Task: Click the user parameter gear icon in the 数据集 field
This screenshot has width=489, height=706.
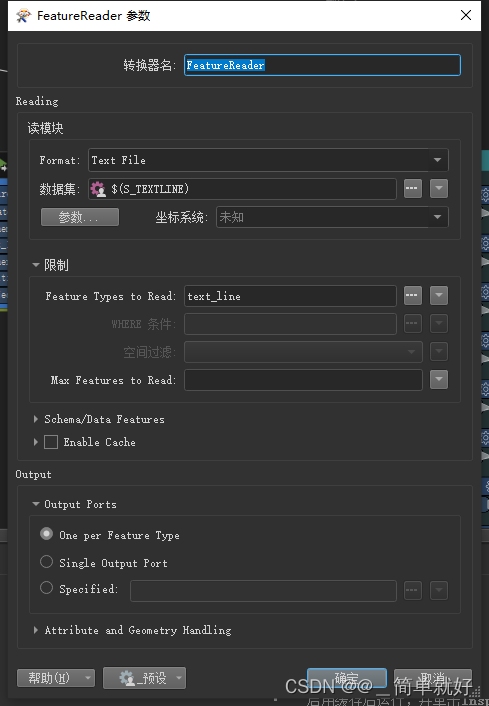Action: point(98,189)
